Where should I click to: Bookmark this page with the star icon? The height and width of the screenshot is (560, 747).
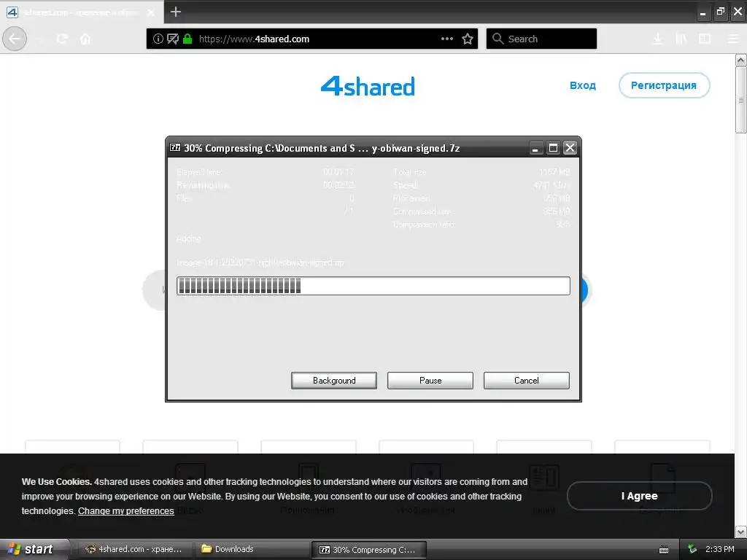pos(468,39)
